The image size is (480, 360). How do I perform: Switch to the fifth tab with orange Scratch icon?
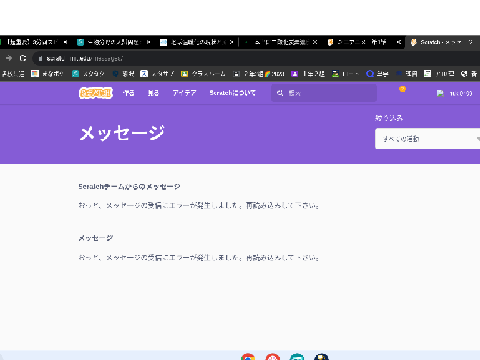pos(363,42)
